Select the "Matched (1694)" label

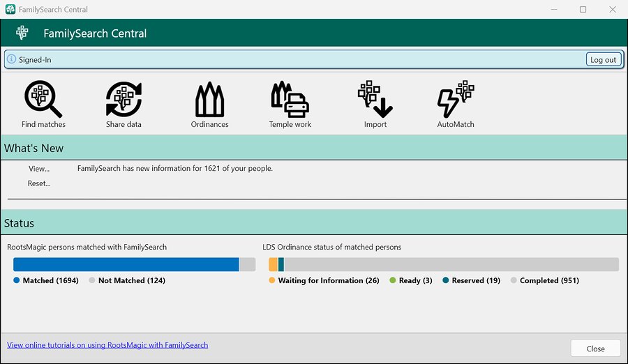click(50, 280)
